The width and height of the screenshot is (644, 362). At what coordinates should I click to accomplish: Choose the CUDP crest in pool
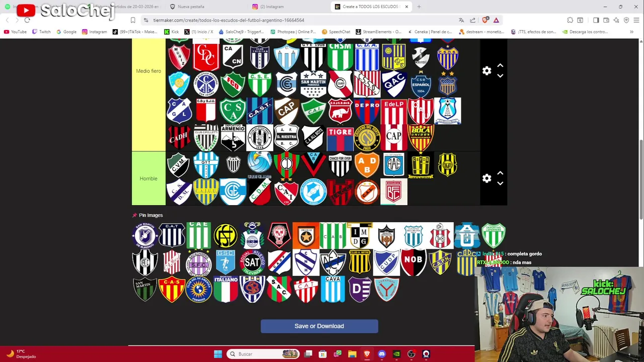point(386,262)
